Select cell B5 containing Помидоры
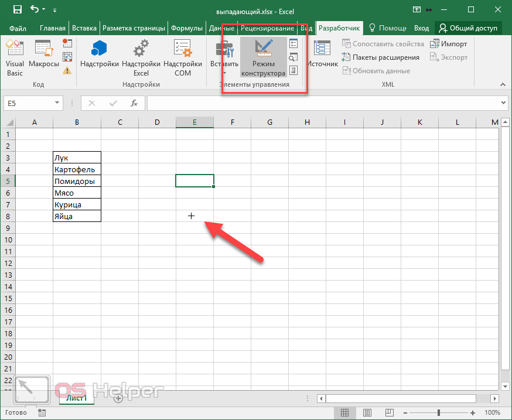This screenshot has height=420, width=512. tap(77, 181)
